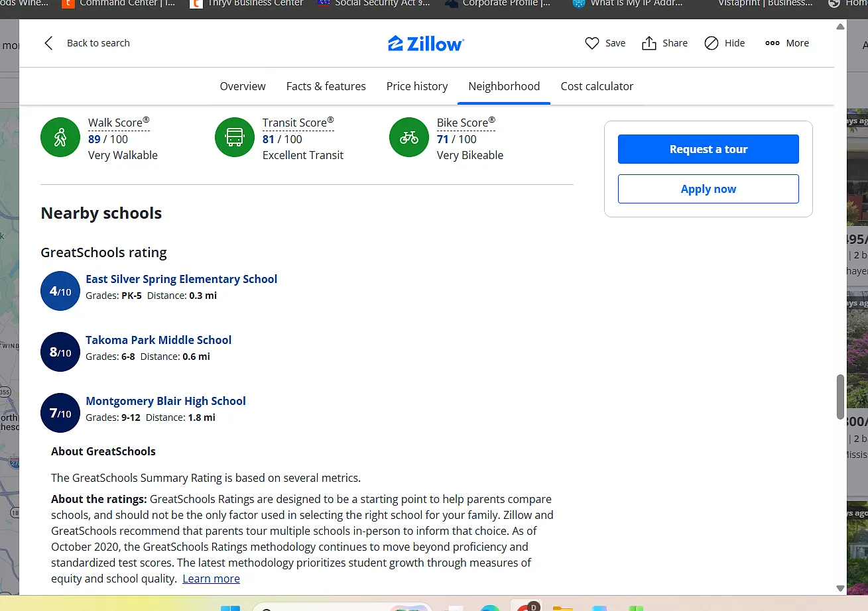This screenshot has height=611, width=868.
Task: Go to the Cost calculator tab
Action: click(597, 86)
